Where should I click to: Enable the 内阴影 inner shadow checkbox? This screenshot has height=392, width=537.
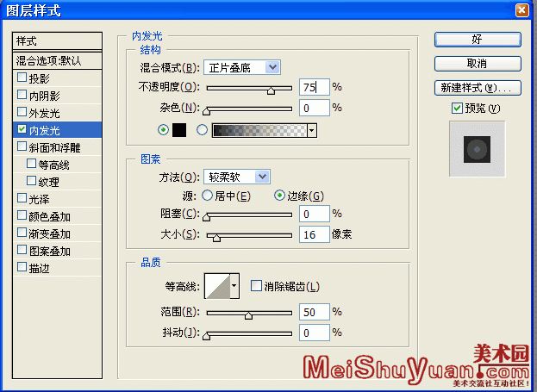[22, 95]
